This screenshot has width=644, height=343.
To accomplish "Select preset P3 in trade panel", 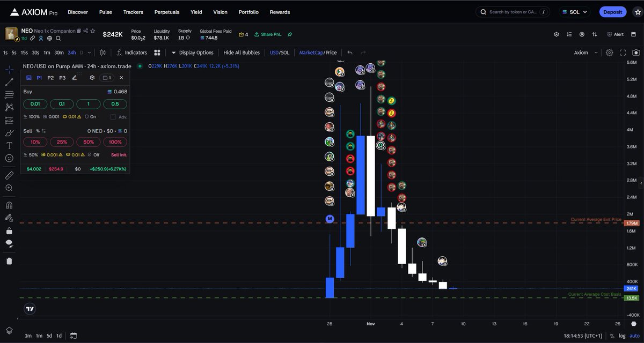I will tap(62, 78).
